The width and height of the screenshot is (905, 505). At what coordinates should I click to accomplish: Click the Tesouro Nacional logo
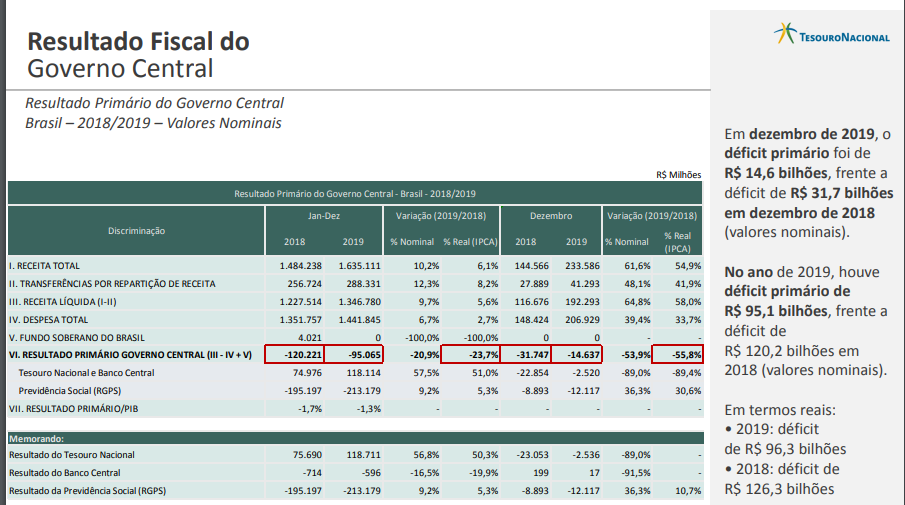pyautogui.click(x=831, y=35)
